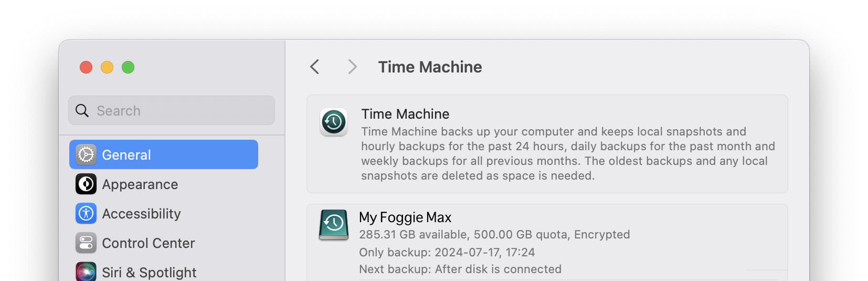This screenshot has width=868, height=281.
Task: Click the Next backup status line
Action: [460, 269]
